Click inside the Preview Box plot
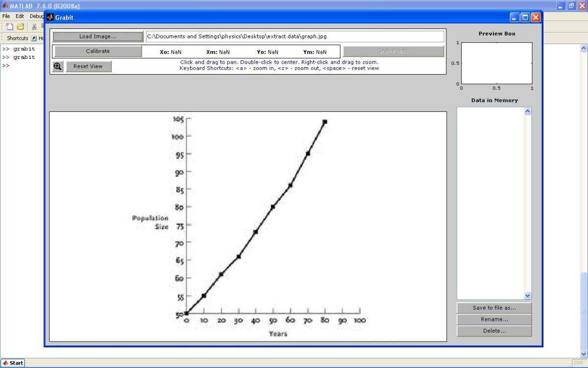Viewport: 588px width, 368px height. click(x=496, y=63)
